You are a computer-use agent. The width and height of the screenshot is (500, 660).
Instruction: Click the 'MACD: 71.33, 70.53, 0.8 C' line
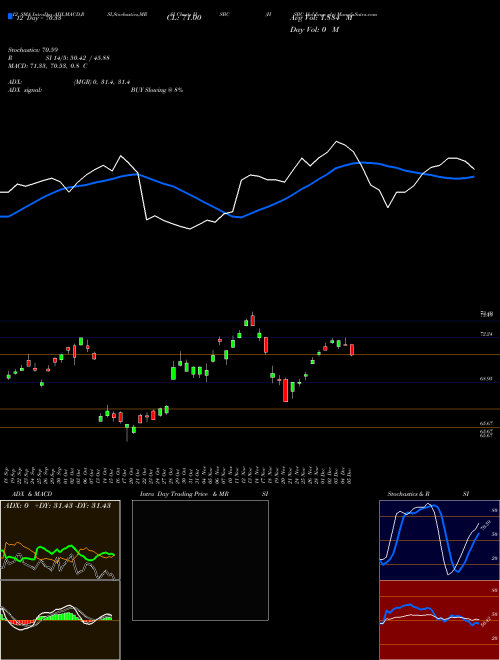(x=48, y=66)
